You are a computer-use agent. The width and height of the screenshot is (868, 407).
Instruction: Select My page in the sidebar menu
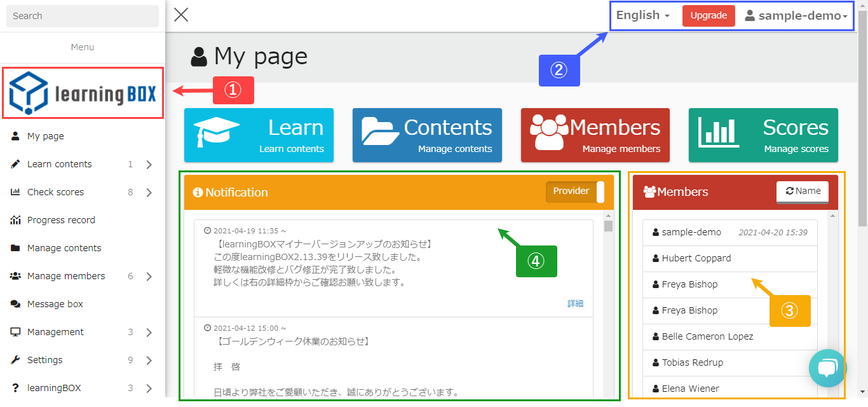[x=46, y=136]
